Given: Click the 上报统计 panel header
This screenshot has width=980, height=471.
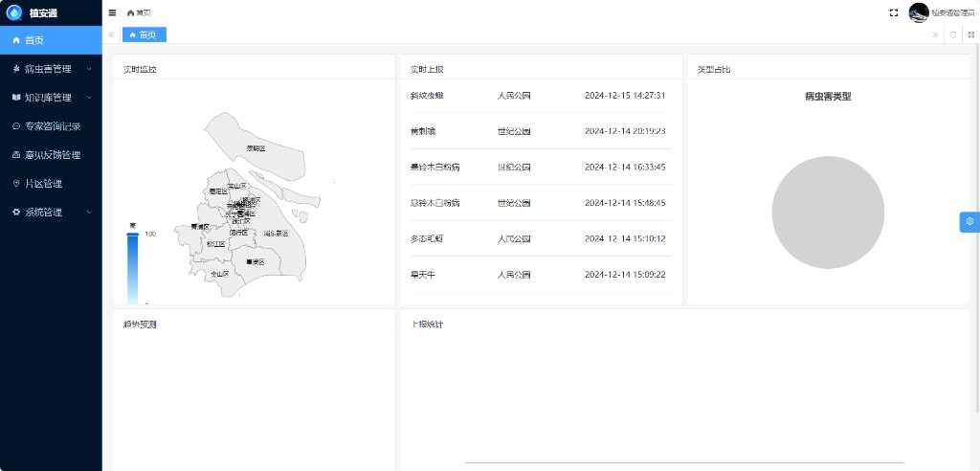Looking at the screenshot, I should pyautogui.click(x=427, y=325).
